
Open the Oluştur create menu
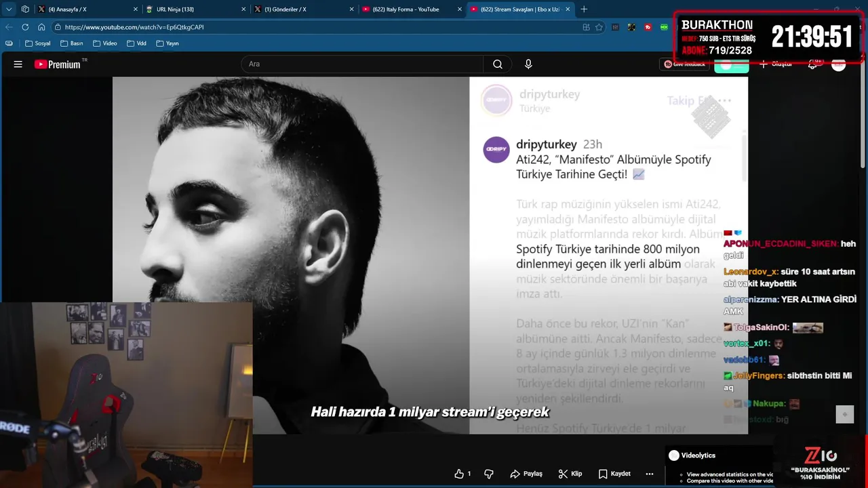pyautogui.click(x=776, y=64)
